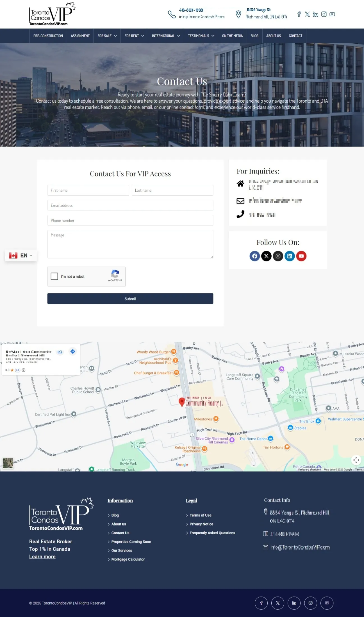This screenshot has height=617, width=364.
Task: Open About Us menu item in navbar
Action: click(274, 36)
